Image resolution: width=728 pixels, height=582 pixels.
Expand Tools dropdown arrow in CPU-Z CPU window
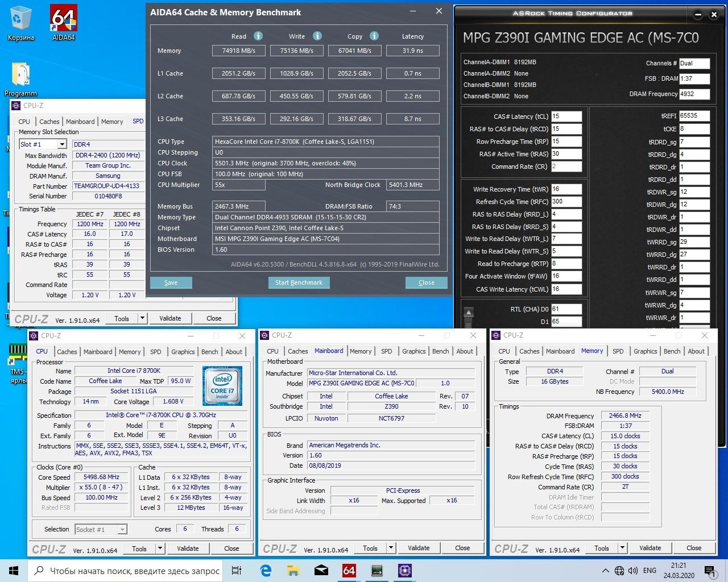(x=160, y=548)
